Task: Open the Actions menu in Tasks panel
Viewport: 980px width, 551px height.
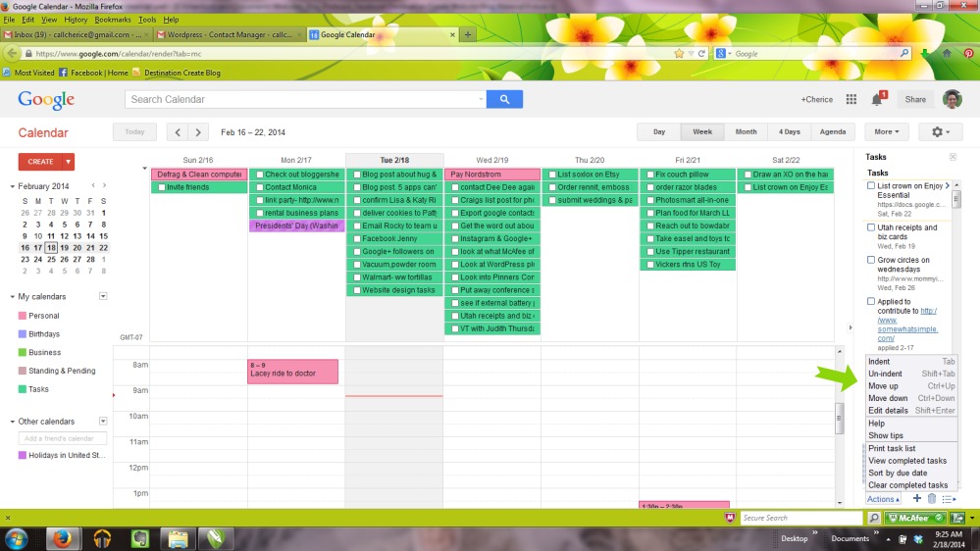Action: coord(883,499)
